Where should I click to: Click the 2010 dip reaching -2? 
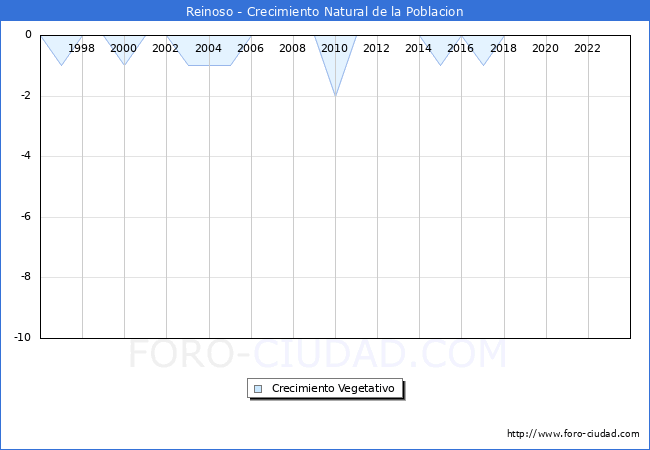click(x=335, y=66)
